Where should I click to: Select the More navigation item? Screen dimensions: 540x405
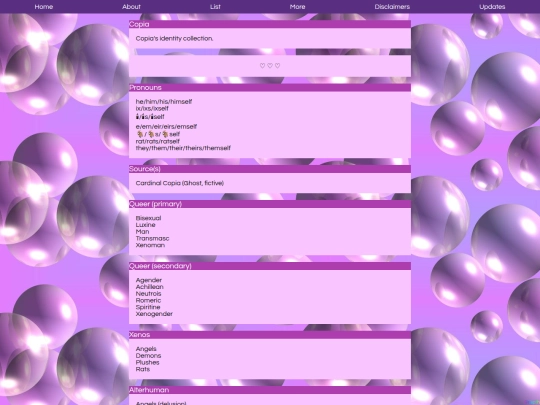[x=298, y=7]
